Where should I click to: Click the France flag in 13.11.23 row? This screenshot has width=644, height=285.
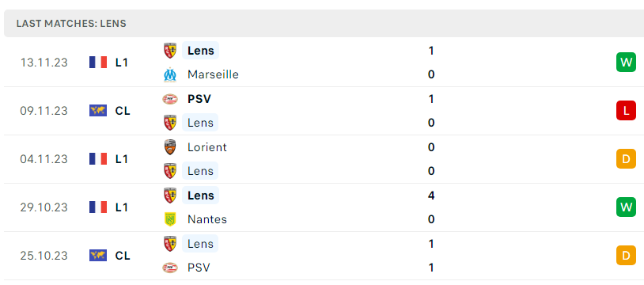point(98,63)
